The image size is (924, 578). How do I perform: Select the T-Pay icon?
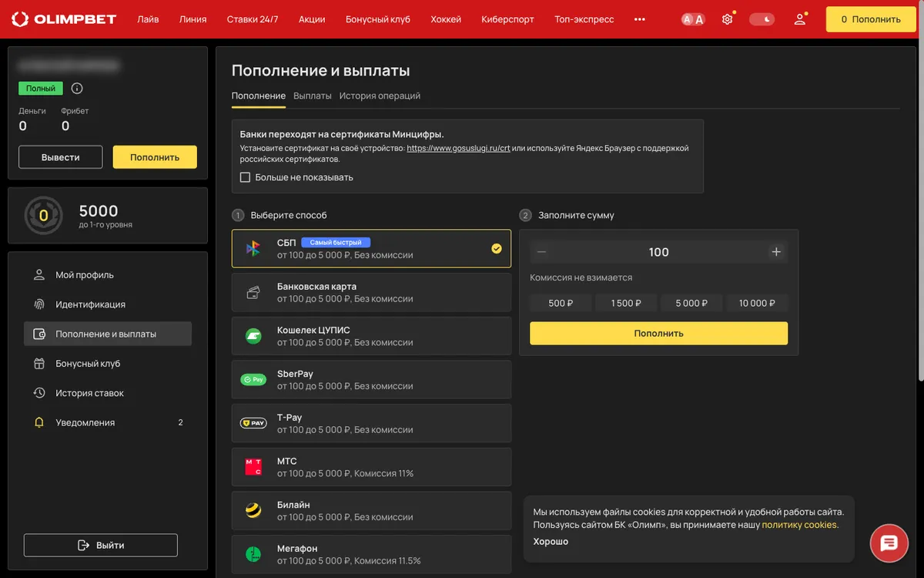point(253,423)
